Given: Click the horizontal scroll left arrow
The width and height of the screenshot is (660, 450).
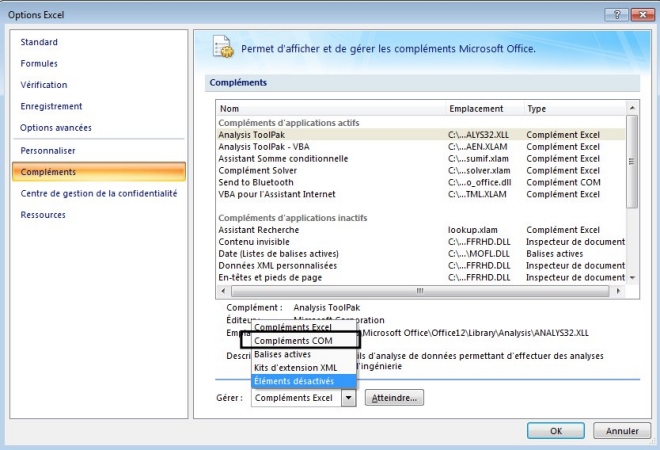Looking at the screenshot, I should (224, 291).
